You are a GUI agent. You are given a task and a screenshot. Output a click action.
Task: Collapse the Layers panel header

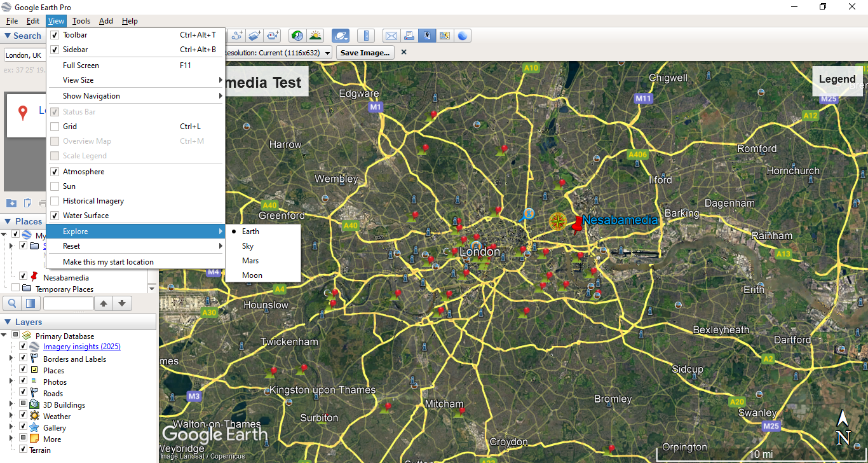coord(8,322)
